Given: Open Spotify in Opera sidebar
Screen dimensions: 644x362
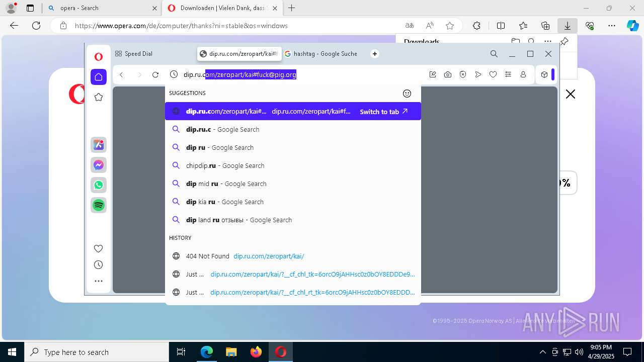Looking at the screenshot, I should [x=99, y=205].
